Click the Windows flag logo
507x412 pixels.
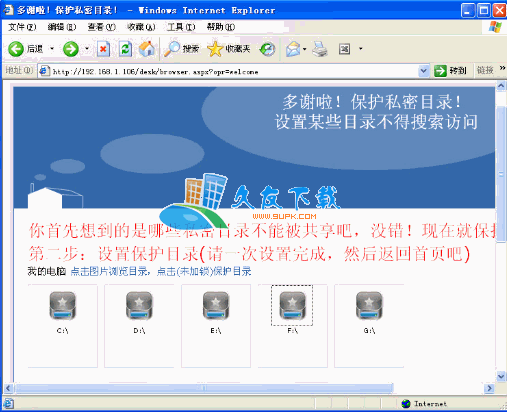495,27
